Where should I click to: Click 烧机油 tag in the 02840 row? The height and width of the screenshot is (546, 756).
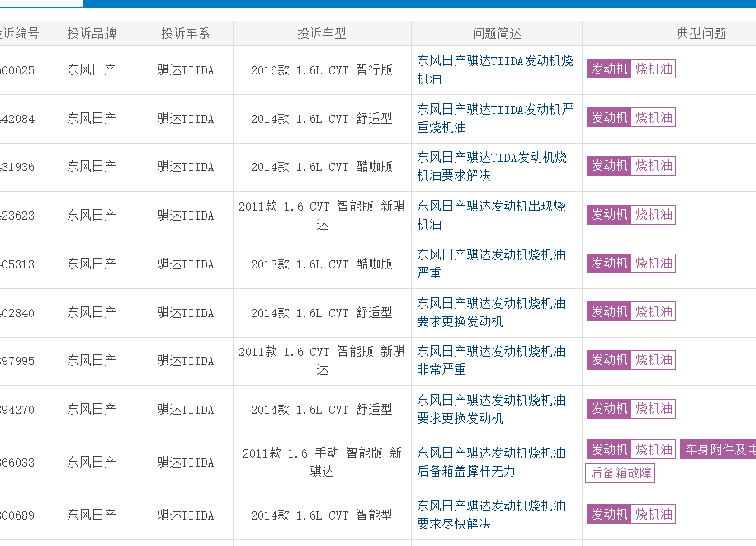point(654,311)
